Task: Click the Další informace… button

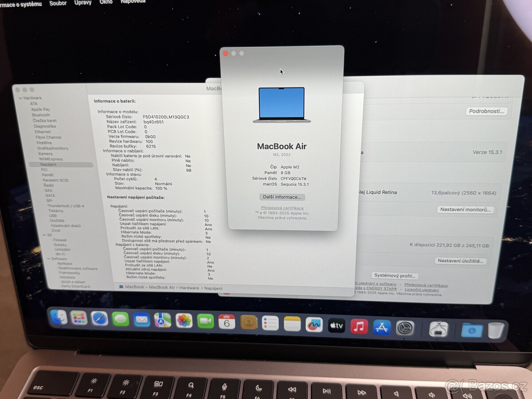Action: pos(282,197)
